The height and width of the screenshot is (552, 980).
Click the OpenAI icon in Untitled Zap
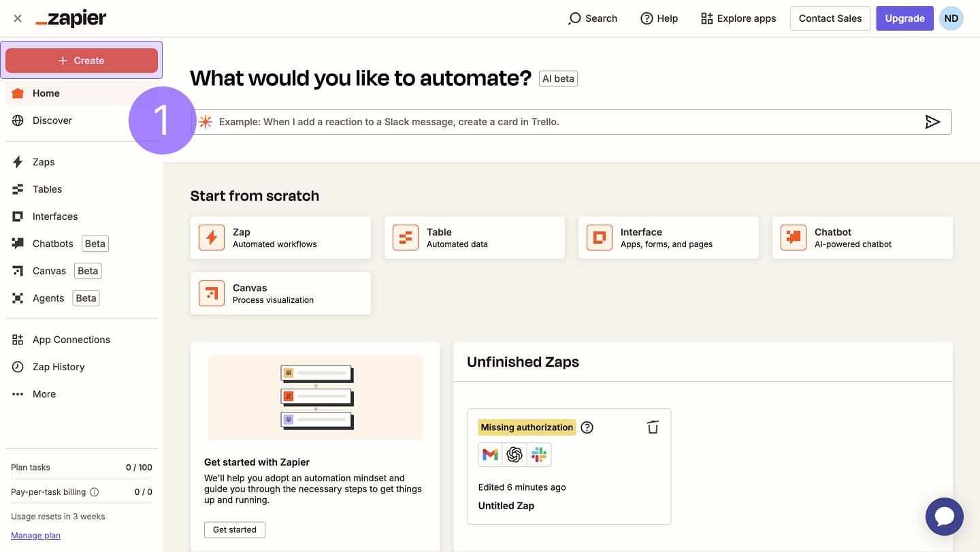[514, 455]
